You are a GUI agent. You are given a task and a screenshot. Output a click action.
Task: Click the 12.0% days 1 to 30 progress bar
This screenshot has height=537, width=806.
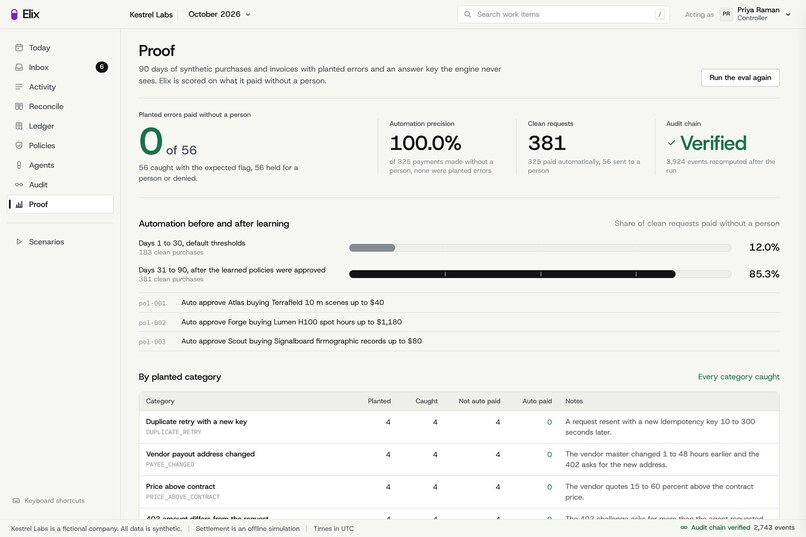[540, 248]
